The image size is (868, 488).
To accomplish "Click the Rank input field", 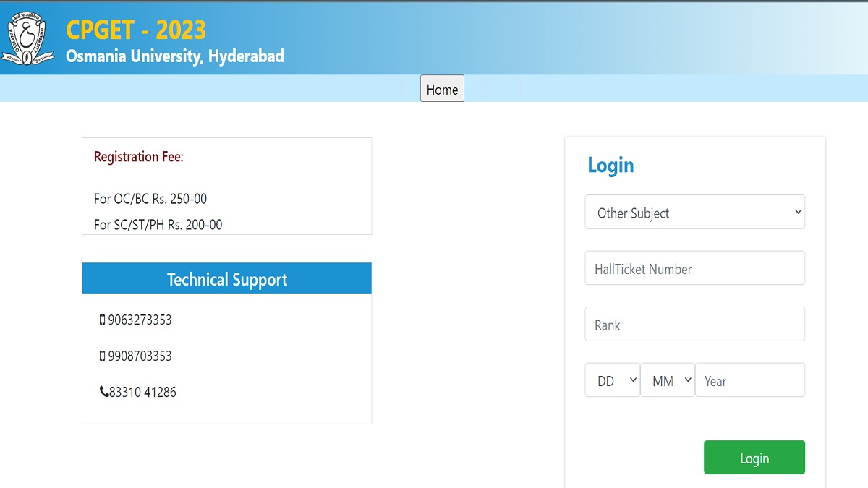I will [x=694, y=324].
